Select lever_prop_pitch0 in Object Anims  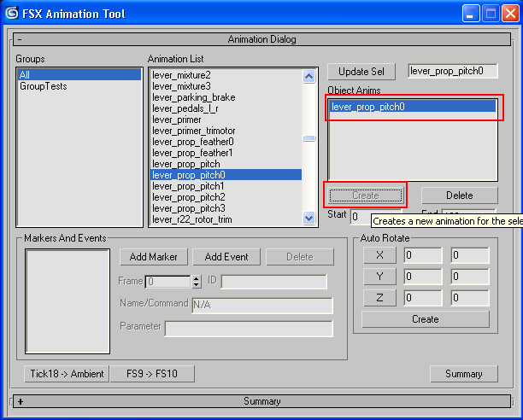coord(413,107)
